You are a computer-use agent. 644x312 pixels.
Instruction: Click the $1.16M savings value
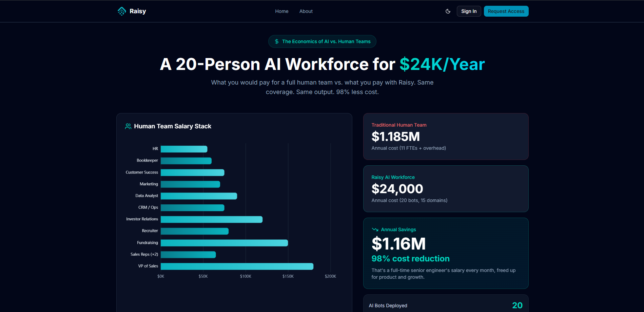398,244
